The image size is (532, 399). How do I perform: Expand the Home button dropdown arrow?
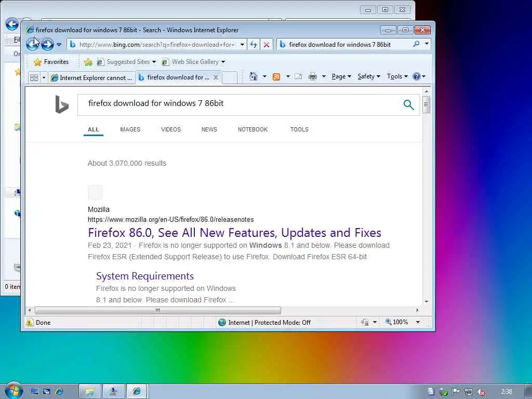click(x=264, y=76)
